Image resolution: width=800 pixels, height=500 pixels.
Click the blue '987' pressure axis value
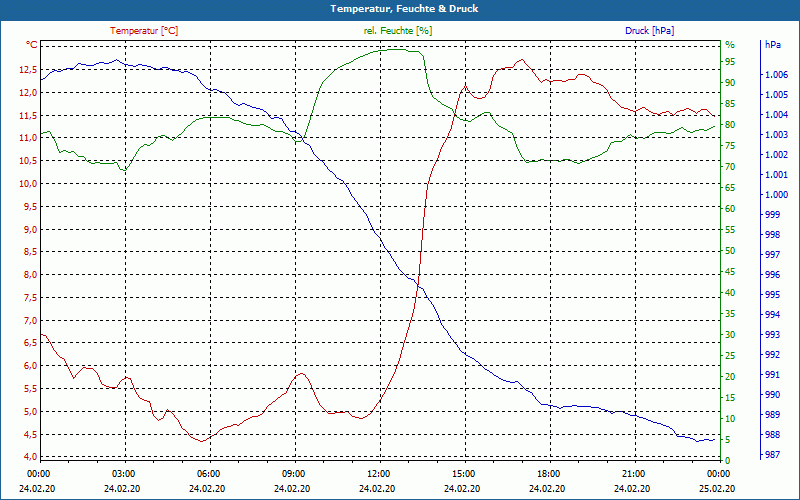point(773,454)
